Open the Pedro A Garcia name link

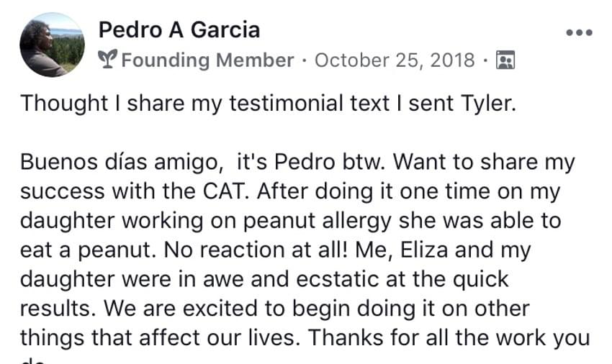pyautogui.click(x=179, y=29)
